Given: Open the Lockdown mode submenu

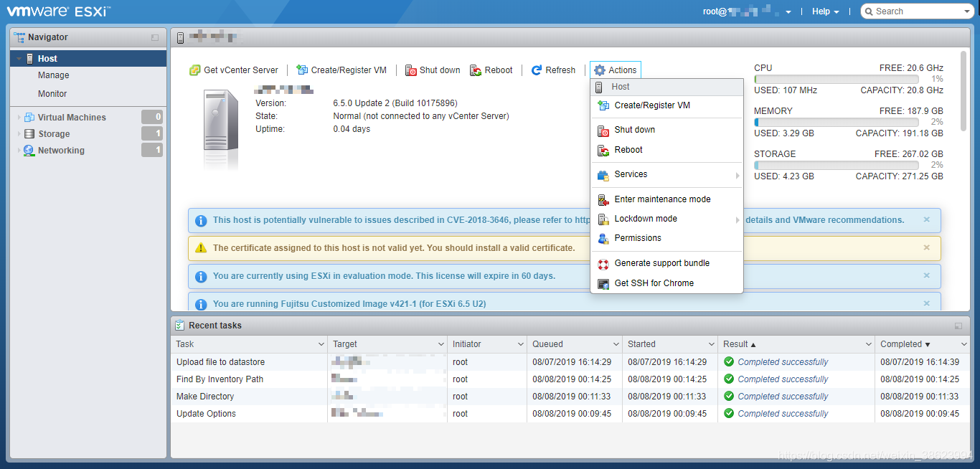Looking at the screenshot, I should tap(666, 219).
